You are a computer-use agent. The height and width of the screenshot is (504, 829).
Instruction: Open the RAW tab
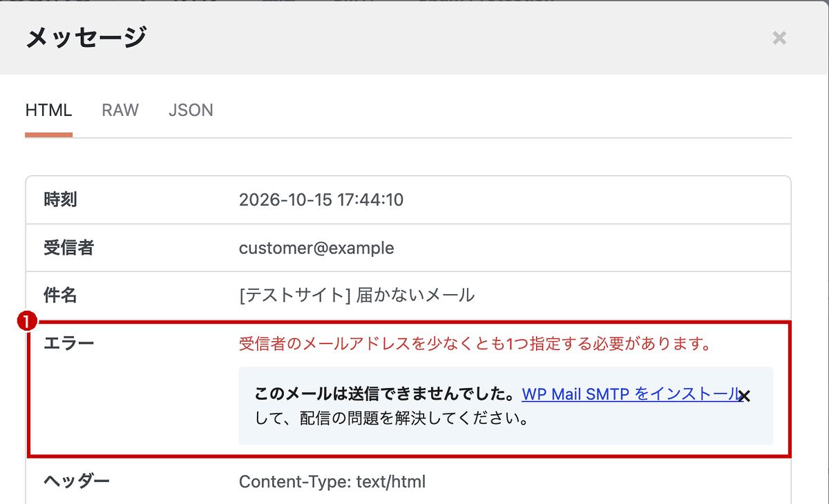120,110
